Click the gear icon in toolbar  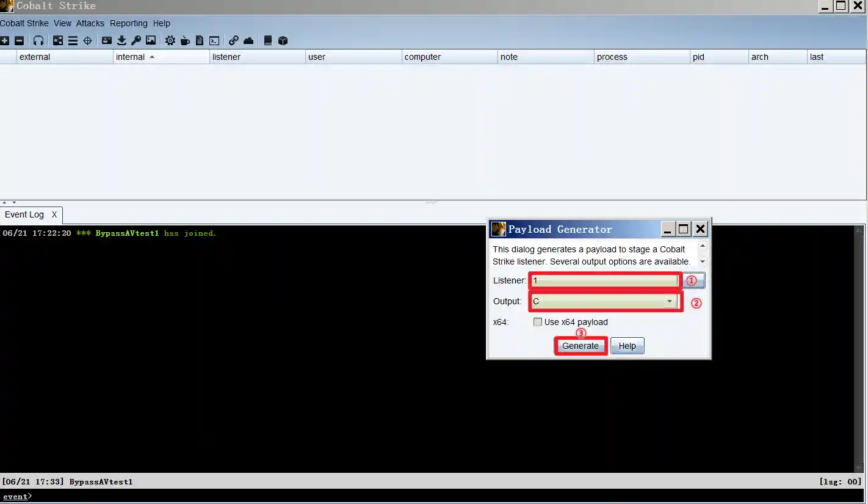point(170,41)
